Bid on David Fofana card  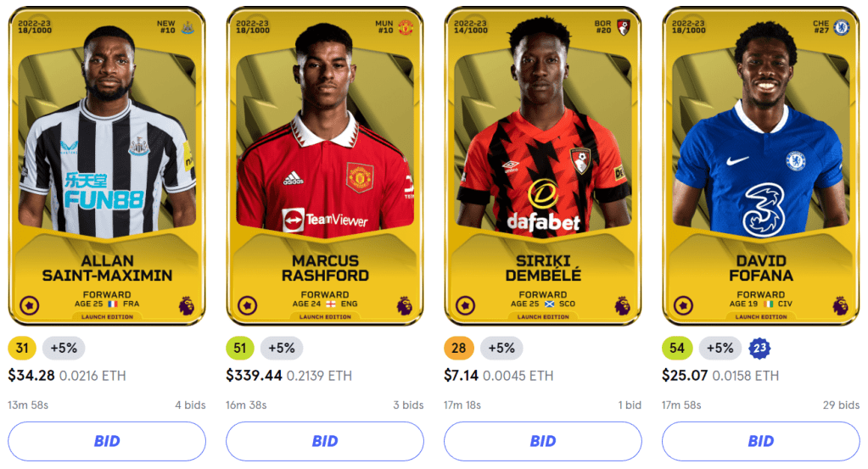click(761, 441)
